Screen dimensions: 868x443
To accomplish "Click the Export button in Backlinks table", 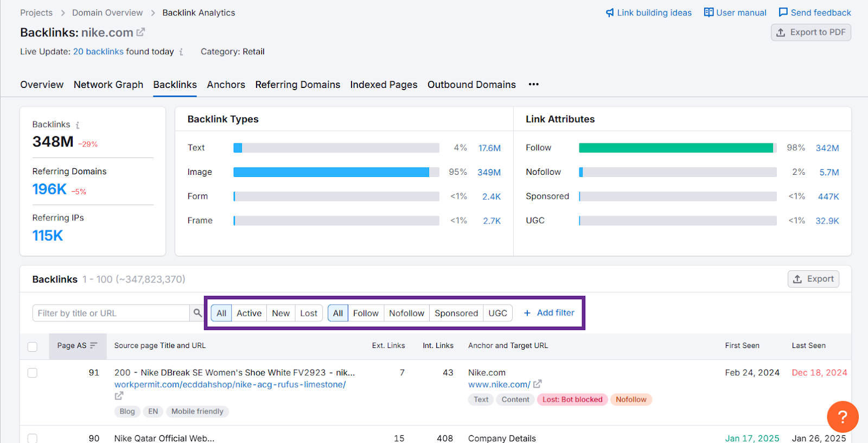I will 813,279.
